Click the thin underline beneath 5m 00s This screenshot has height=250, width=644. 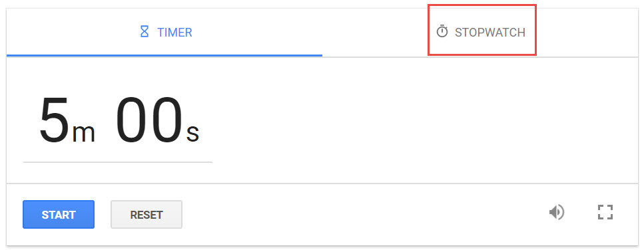click(118, 162)
